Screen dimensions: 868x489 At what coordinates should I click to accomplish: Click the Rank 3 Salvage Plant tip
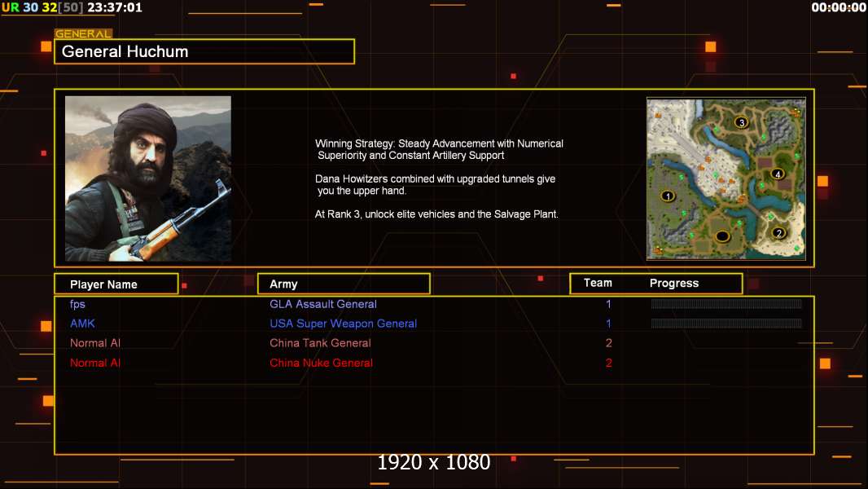click(436, 214)
